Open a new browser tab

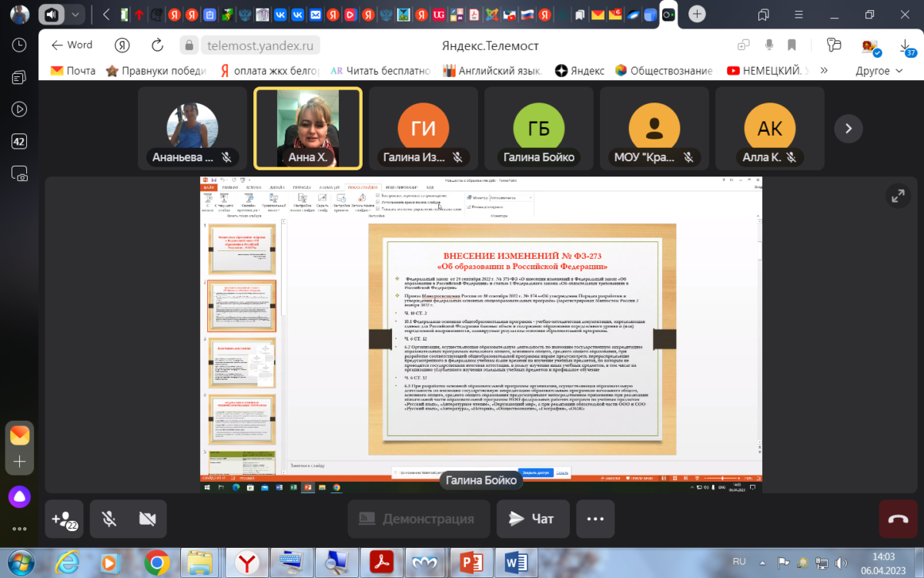(x=696, y=14)
